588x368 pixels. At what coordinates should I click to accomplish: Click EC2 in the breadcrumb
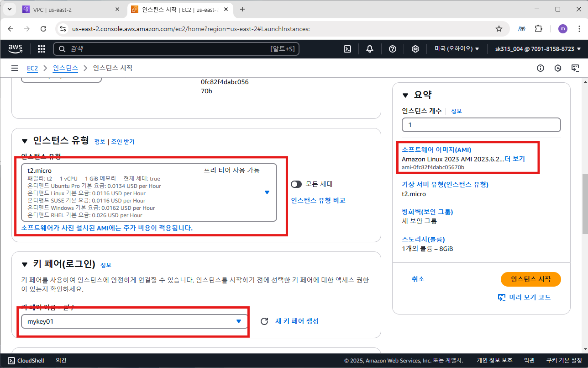point(32,68)
